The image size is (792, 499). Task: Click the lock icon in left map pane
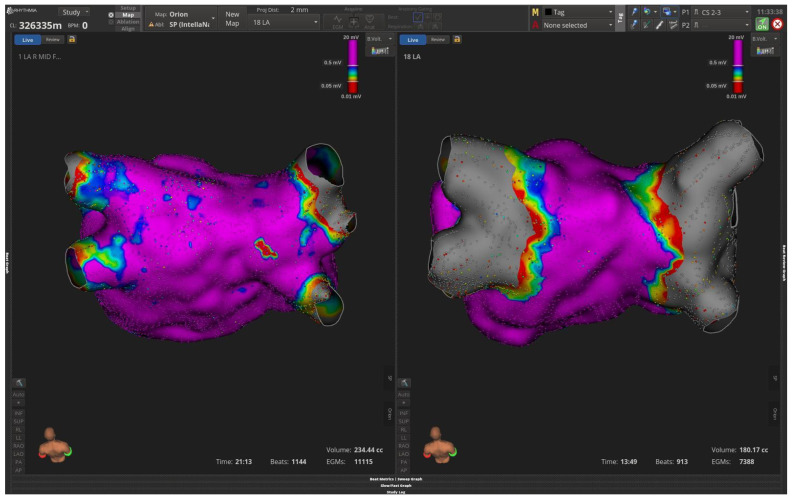coord(72,39)
